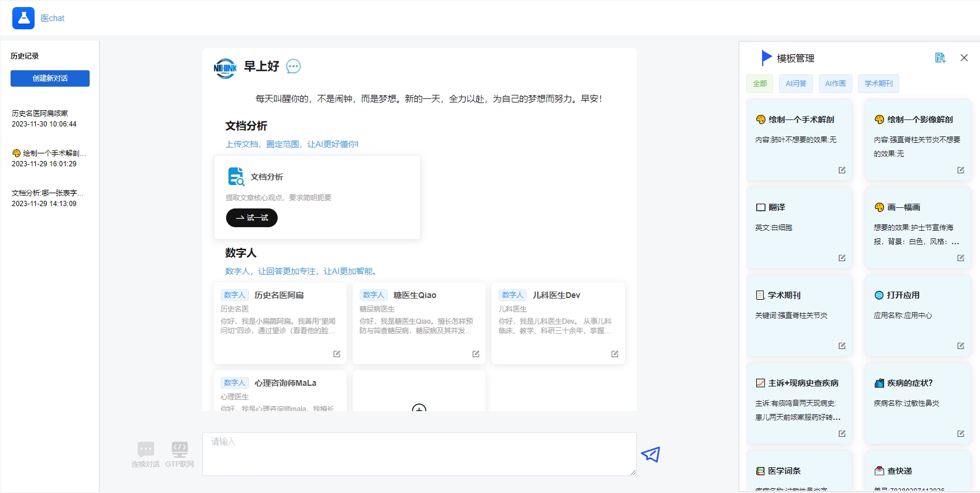Open history item 绘制一个手术解剖
The width and height of the screenshot is (980, 493).
tap(49, 158)
